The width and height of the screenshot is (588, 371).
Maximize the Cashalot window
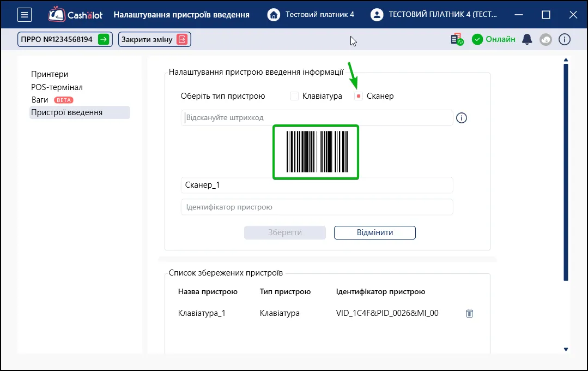(x=546, y=15)
